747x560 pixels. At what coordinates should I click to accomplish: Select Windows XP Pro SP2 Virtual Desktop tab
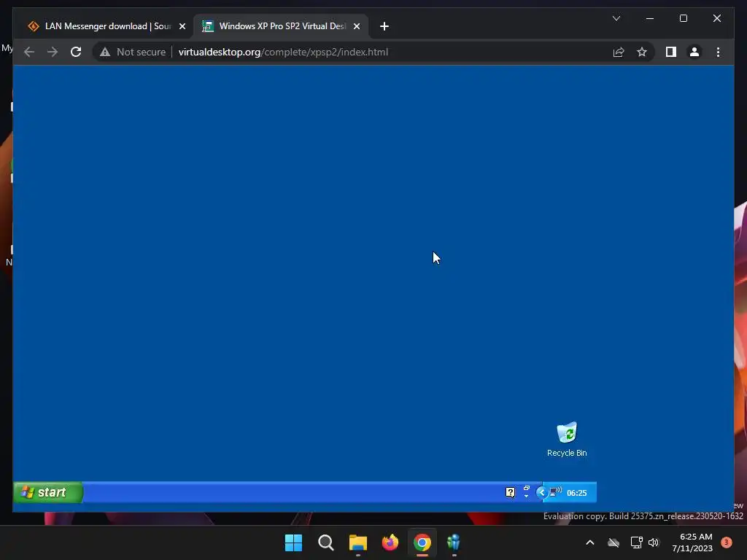click(280, 26)
